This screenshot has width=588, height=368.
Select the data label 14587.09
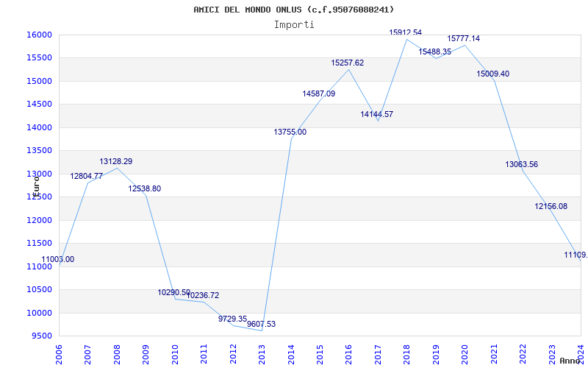tap(319, 94)
